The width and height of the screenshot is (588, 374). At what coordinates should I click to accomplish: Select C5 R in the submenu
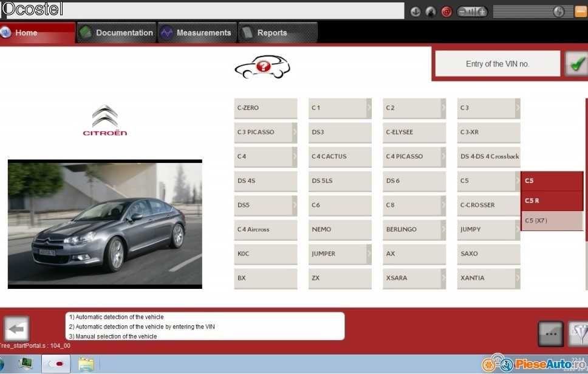[x=552, y=201]
